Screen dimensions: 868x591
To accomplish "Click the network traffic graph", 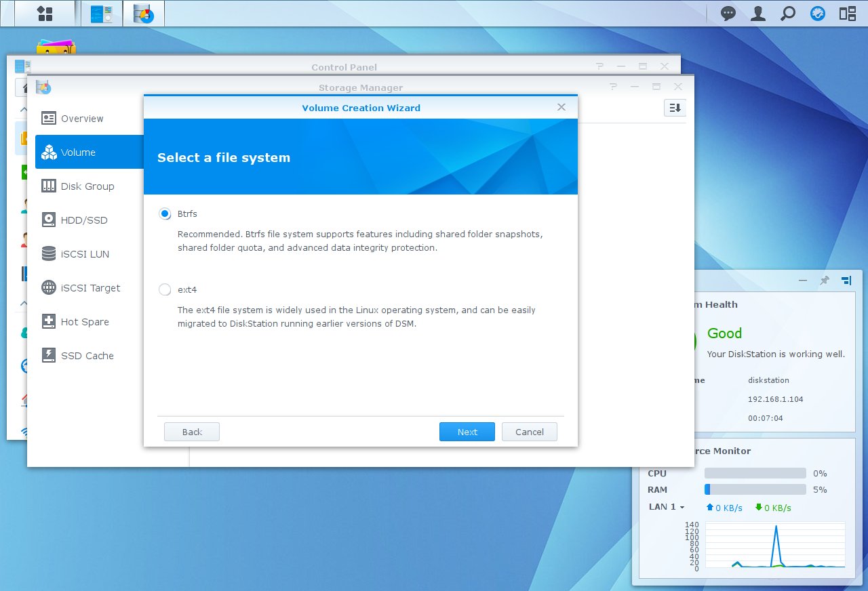I will click(x=775, y=546).
